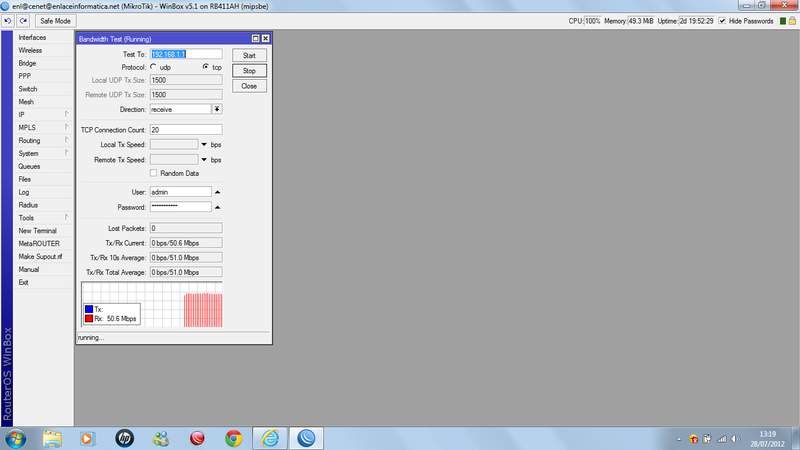The width and height of the screenshot is (800, 450).
Task: Open Files from sidebar
Action: click(x=24, y=179)
